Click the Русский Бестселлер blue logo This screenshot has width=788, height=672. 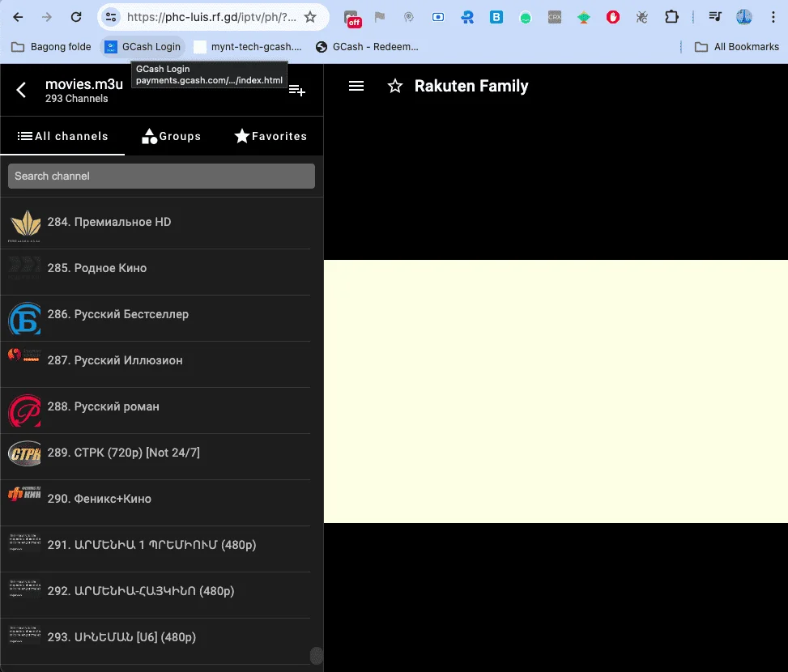24,318
